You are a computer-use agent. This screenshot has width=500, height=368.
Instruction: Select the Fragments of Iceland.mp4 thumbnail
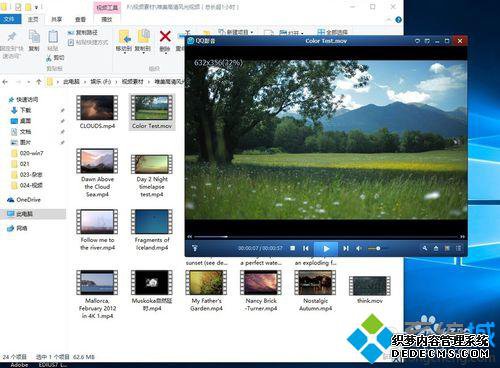(x=152, y=222)
